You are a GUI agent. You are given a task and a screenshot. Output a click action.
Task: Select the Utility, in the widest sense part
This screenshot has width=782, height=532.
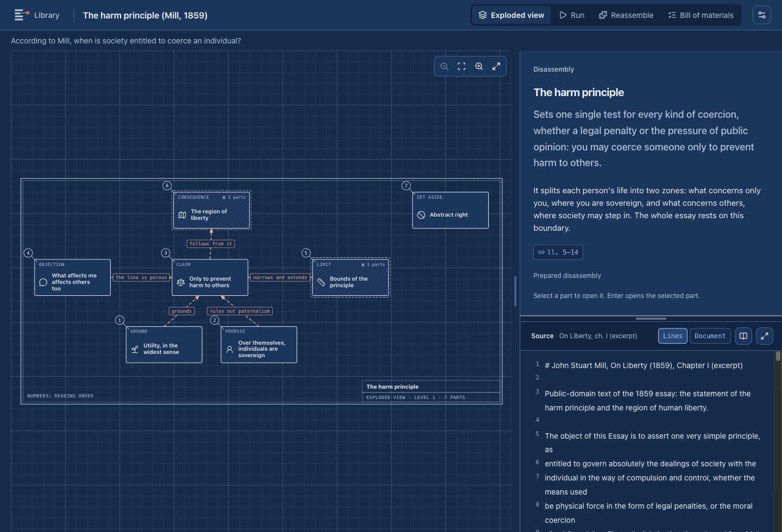(x=164, y=345)
